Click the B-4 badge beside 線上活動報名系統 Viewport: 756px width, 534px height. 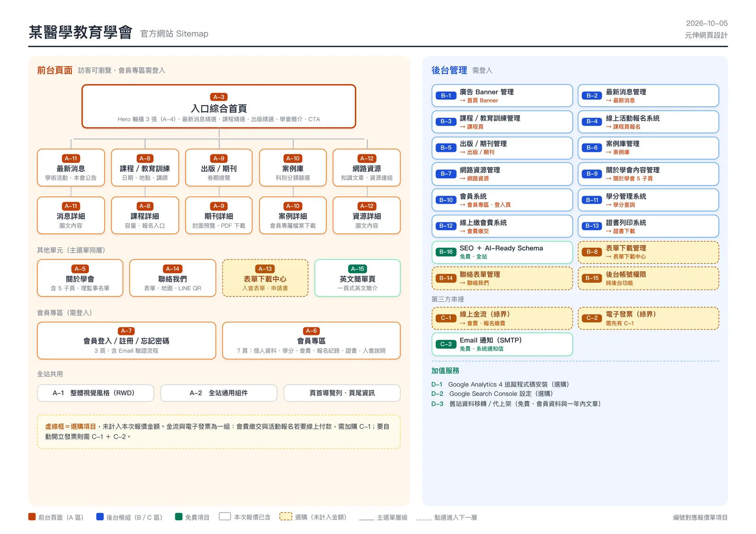tap(592, 121)
